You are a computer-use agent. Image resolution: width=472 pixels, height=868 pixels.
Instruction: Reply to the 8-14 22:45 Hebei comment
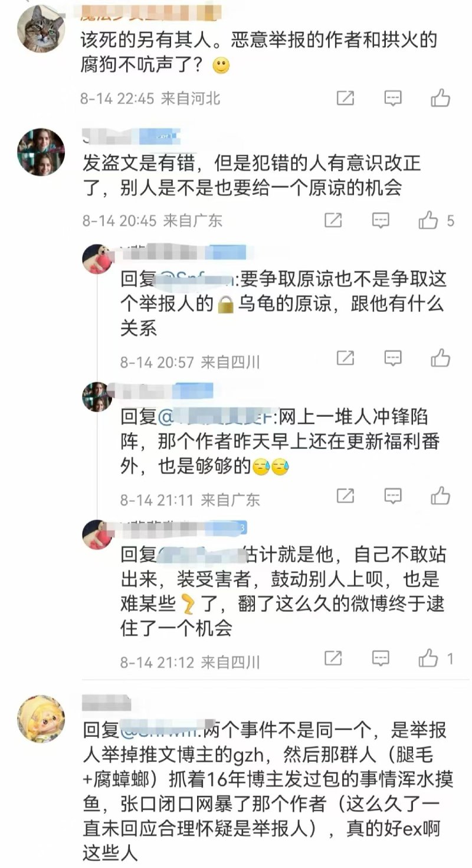(x=393, y=98)
